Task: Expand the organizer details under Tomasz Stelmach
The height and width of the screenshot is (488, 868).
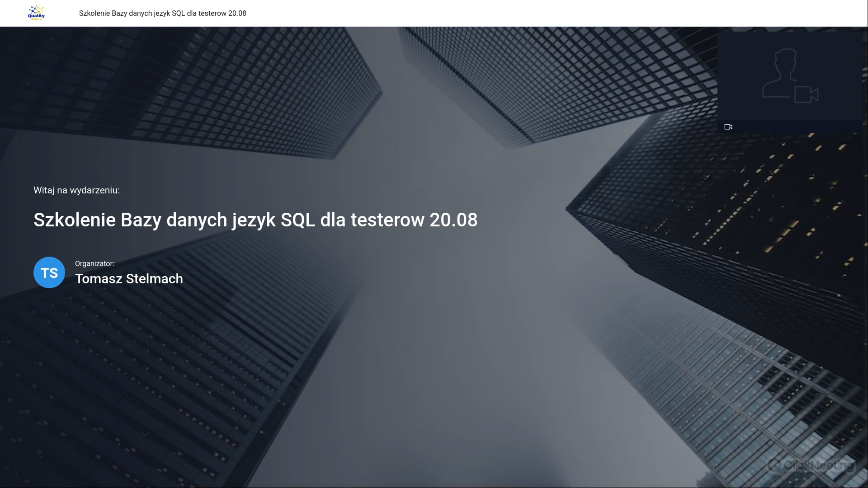Action: tap(129, 279)
